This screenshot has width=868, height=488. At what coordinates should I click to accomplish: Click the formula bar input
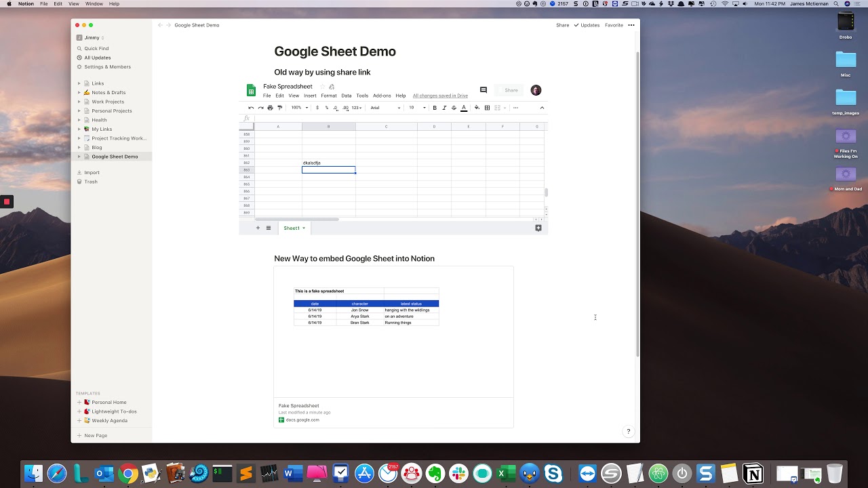point(400,119)
